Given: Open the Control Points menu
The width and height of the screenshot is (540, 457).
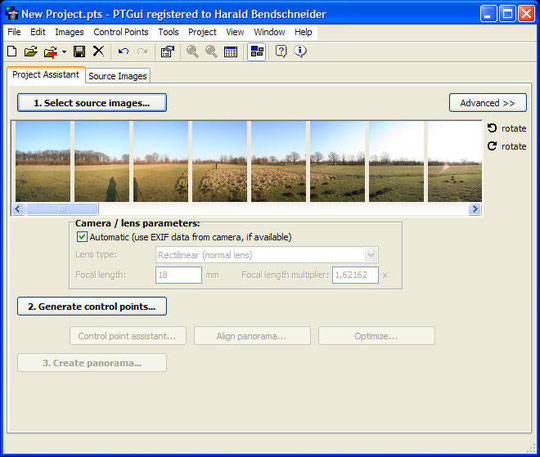Looking at the screenshot, I should click(x=121, y=32).
